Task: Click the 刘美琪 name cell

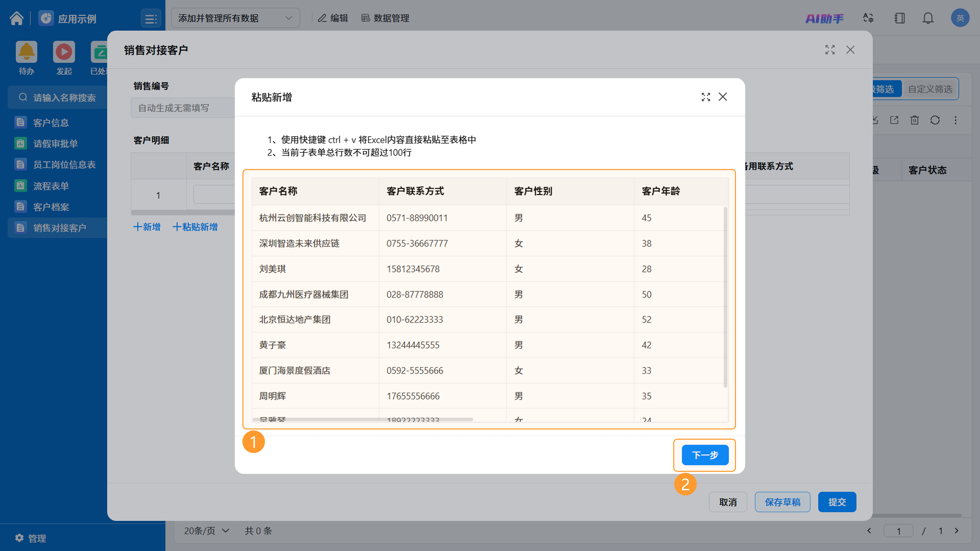Action: pyautogui.click(x=315, y=269)
